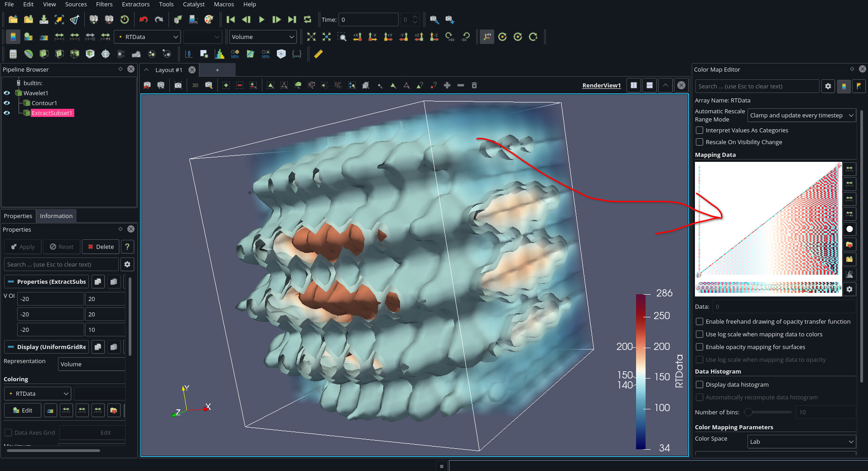Toggle visibility of ExtractSubset1
868x471 pixels.
tap(7, 113)
